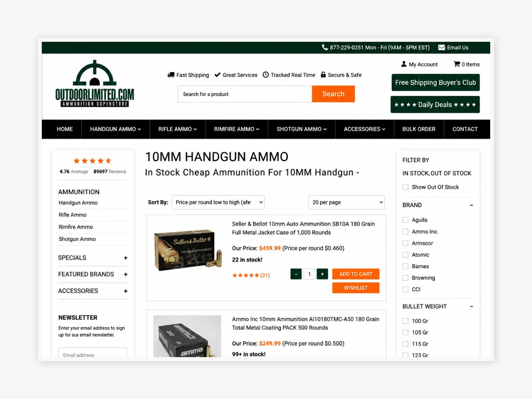This screenshot has height=399, width=532.
Task: Open the Sort By dropdown
Action: [x=218, y=202]
